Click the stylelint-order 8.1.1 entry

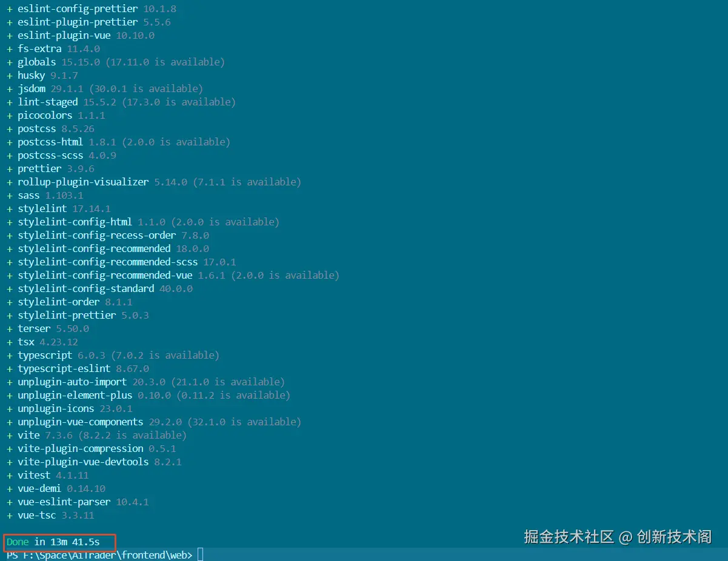click(70, 302)
